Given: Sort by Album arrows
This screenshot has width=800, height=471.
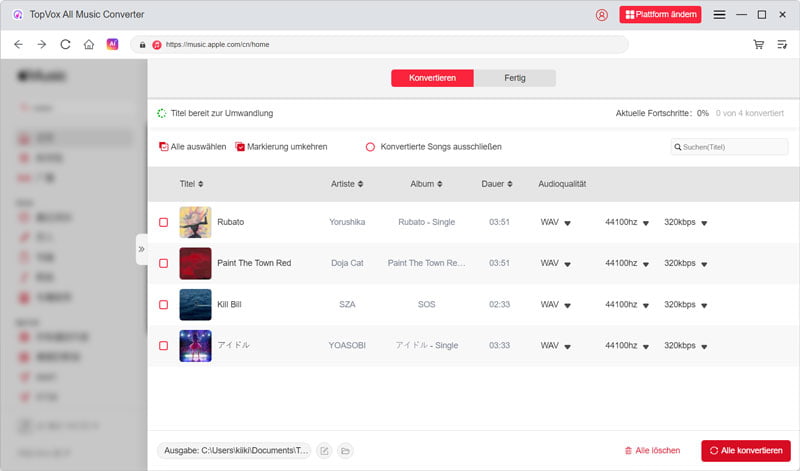Looking at the screenshot, I should click(x=440, y=184).
